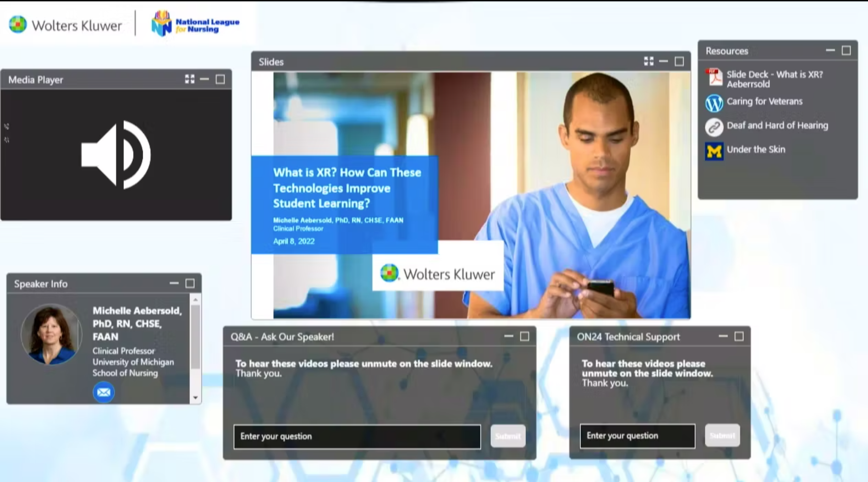
Task: Click the WordPress icon for Caring for Veterans
Action: 714,103
